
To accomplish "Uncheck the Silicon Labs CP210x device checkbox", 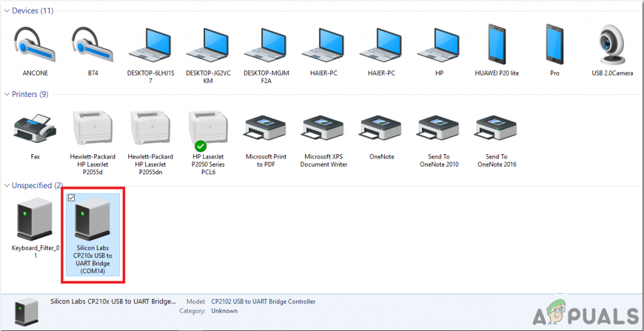I will point(71,198).
